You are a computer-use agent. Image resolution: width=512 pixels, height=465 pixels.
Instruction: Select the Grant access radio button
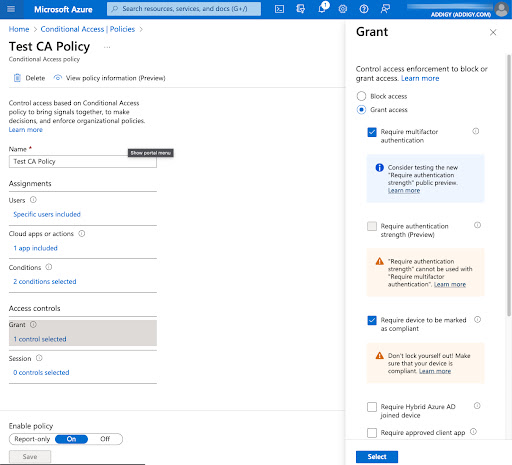(x=361, y=110)
